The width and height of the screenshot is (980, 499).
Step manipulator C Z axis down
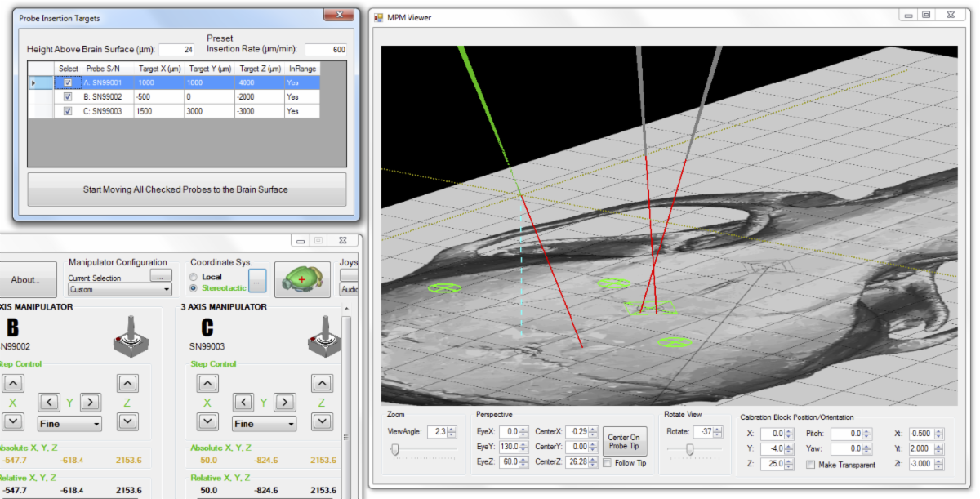click(323, 421)
